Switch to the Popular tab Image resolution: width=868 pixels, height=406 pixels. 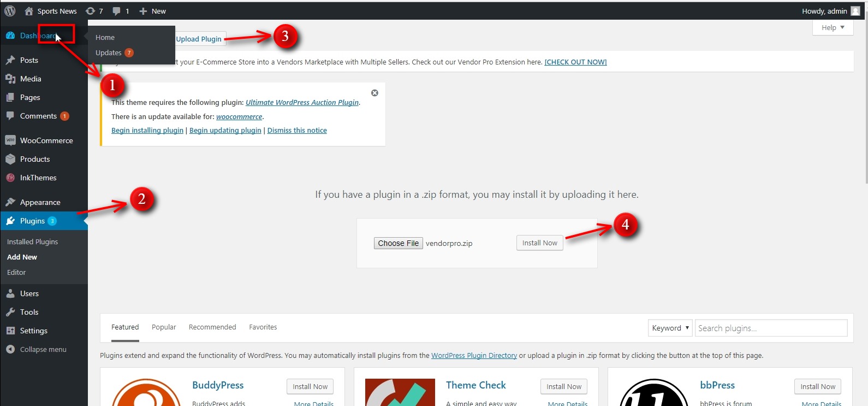tap(164, 327)
